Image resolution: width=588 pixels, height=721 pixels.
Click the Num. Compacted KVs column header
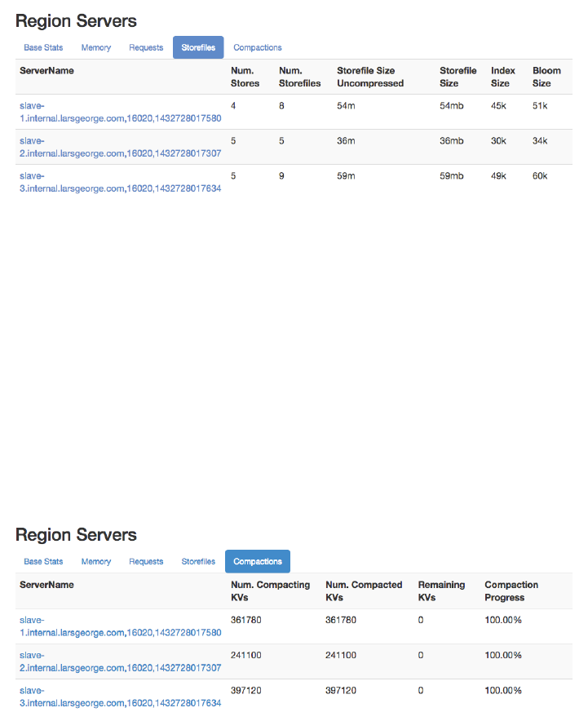(x=364, y=591)
